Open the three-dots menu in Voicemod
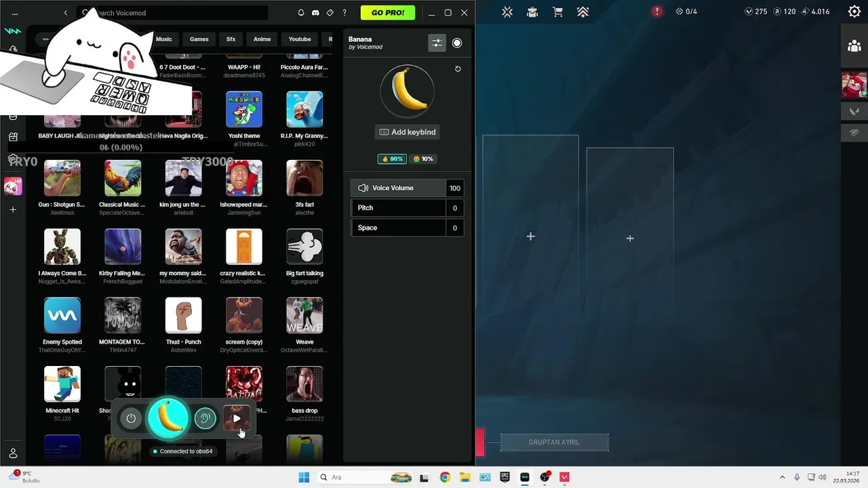This screenshot has height=488, width=868. pos(15,13)
